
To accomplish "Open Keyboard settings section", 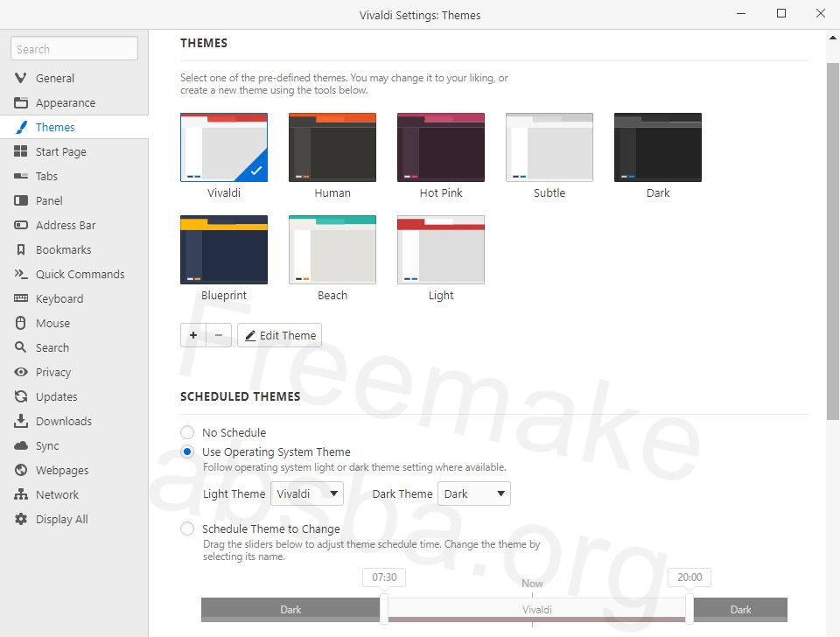I will coord(73,298).
